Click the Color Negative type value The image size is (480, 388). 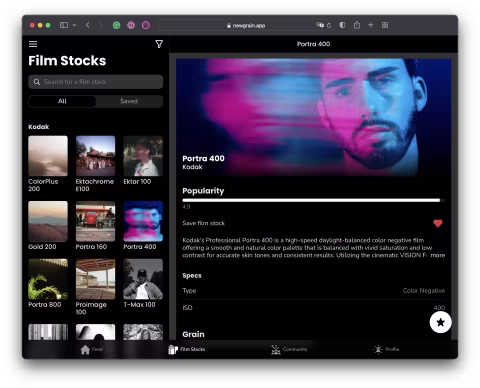[x=424, y=291]
